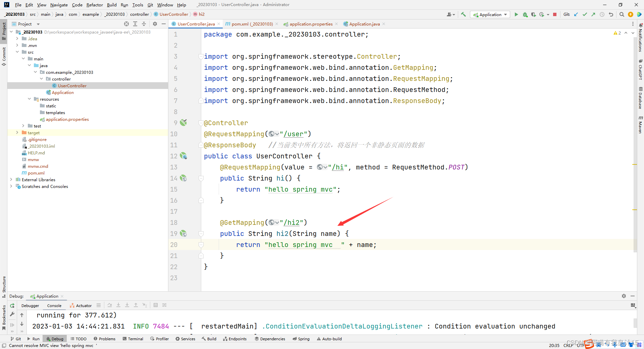Click the Debug bug icon in toolbar
The height and width of the screenshot is (349, 644).
click(525, 14)
